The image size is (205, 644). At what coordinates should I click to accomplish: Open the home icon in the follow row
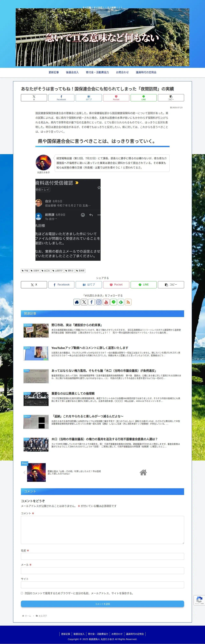[77, 302]
